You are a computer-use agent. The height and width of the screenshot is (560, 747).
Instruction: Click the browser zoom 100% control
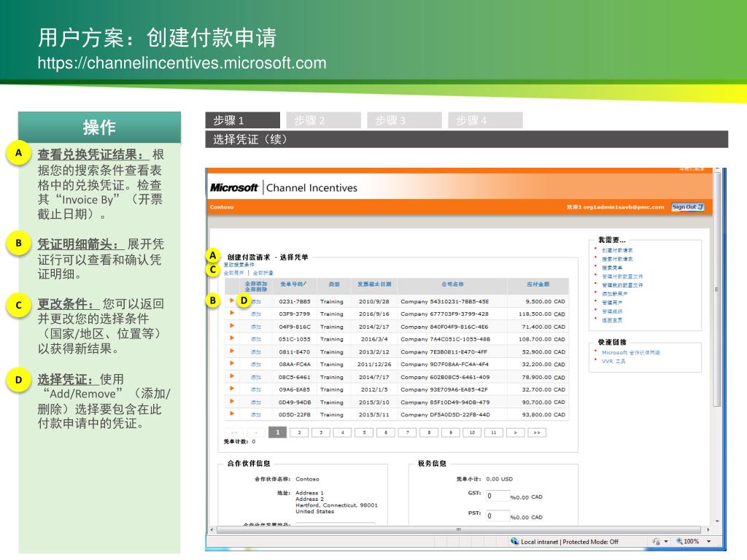(x=693, y=542)
